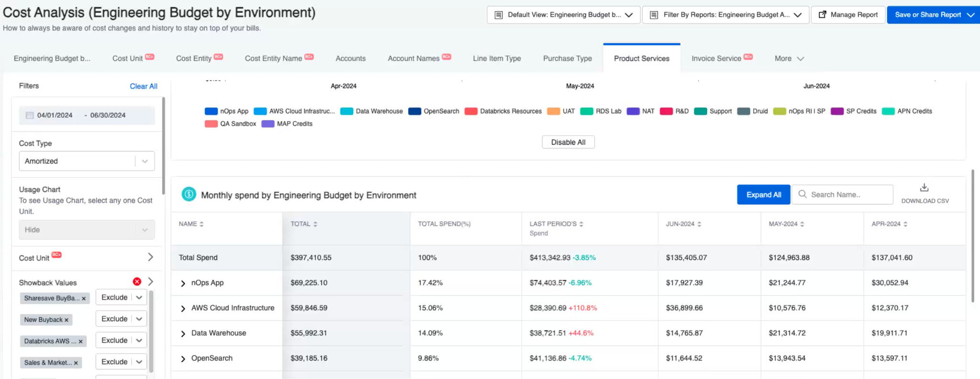Click the Manage Report external link icon
Image resolution: width=980 pixels, height=379 pixels.
[x=823, y=15]
